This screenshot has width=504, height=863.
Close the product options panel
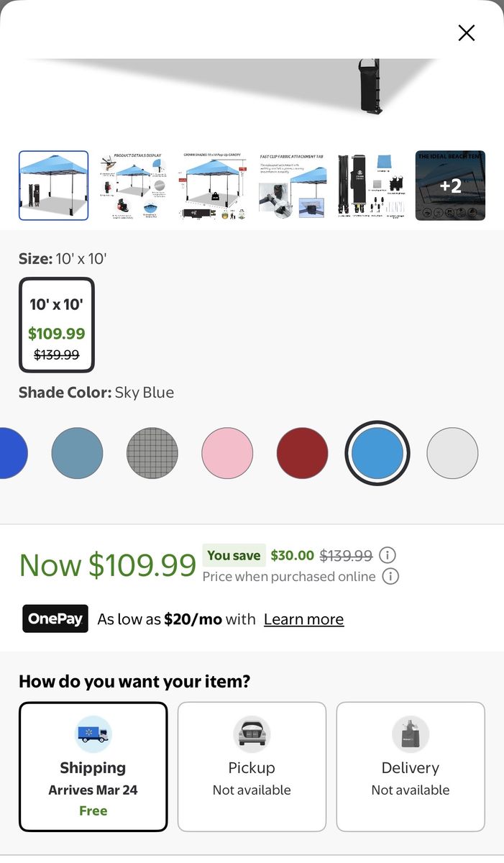pyautogui.click(x=467, y=33)
